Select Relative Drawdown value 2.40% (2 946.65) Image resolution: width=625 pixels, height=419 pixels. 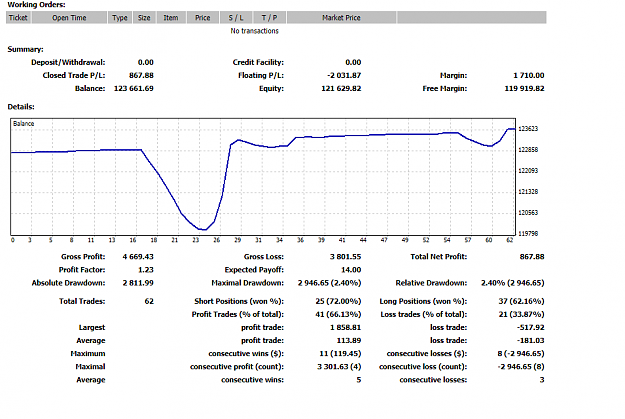[513, 283]
